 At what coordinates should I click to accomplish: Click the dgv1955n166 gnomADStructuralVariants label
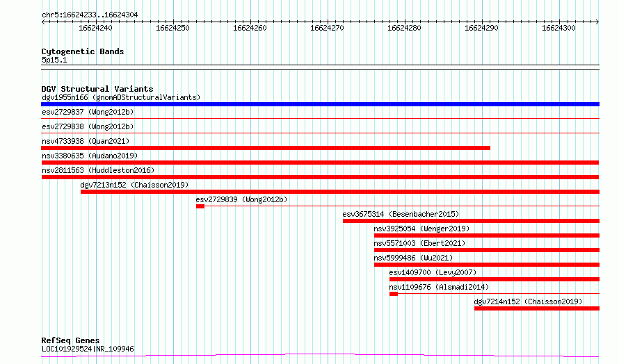tap(121, 97)
